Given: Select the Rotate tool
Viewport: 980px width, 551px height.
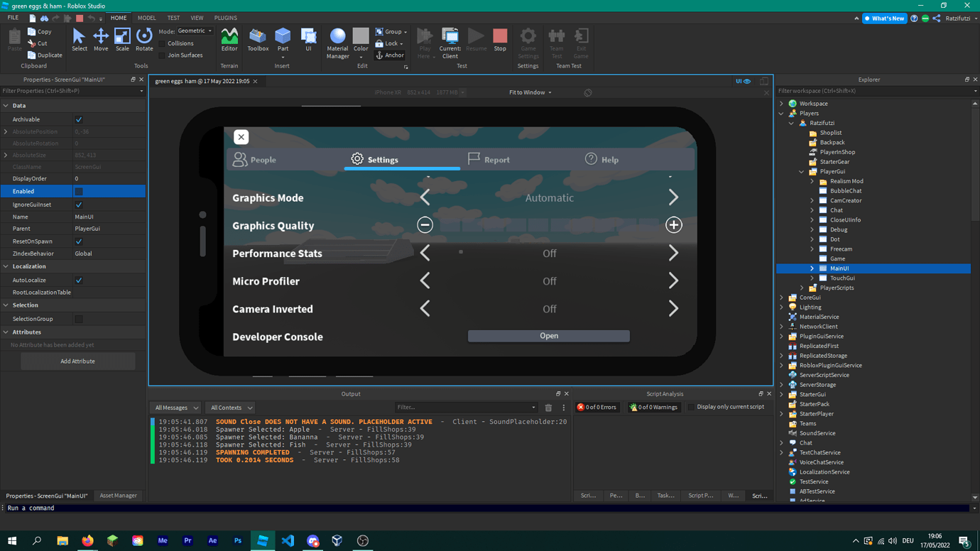Looking at the screenshot, I should pos(144,40).
